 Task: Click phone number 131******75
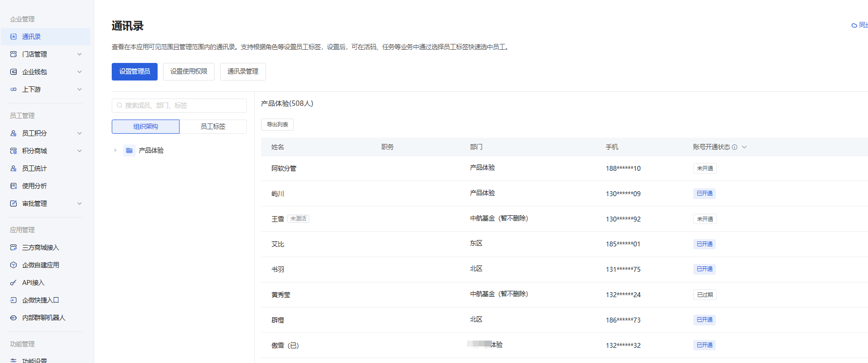(x=623, y=269)
